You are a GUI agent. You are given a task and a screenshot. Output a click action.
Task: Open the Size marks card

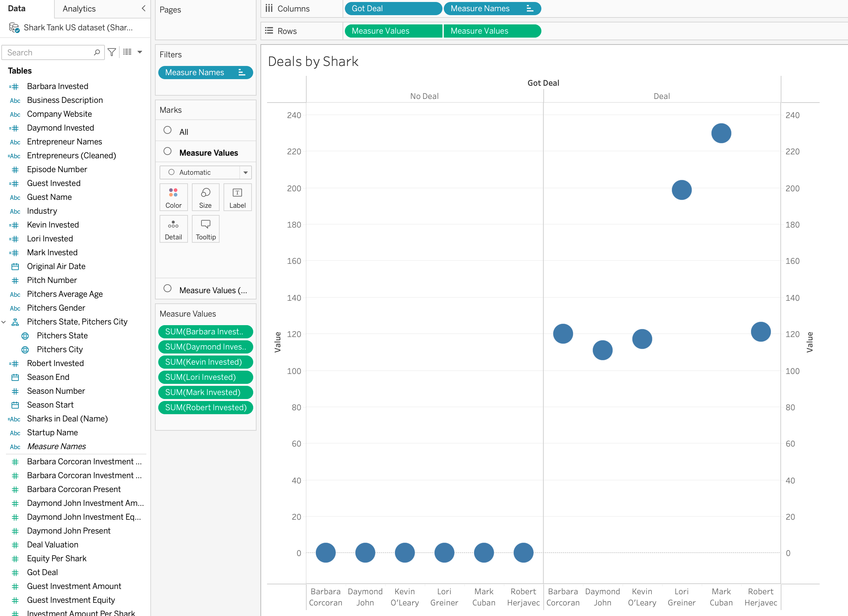205,198
